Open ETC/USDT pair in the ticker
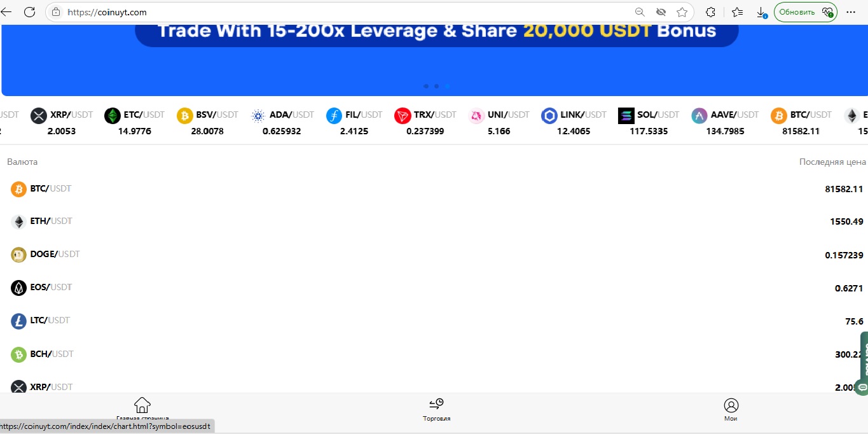The height and width of the screenshot is (434, 868). click(144, 115)
